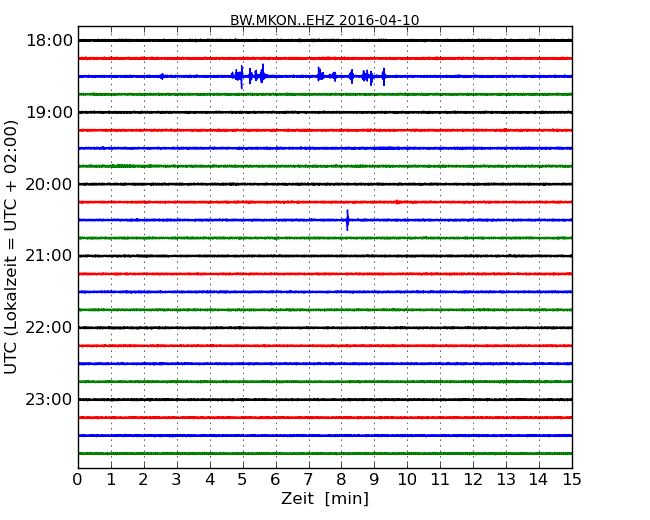Viewport: 650px width, 520px height.
Task: Click the plot title BW.MKON..EHZ 2016-04-10
Action: pos(325,20)
